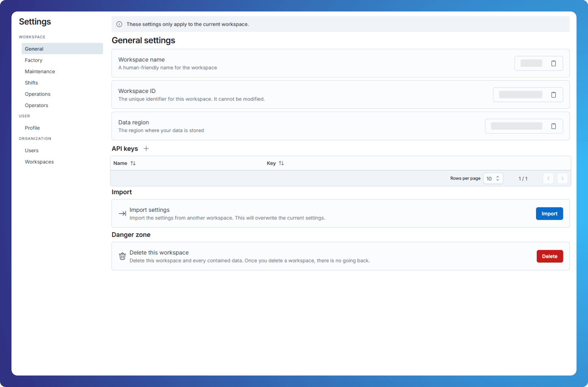The image size is (588, 387).
Task: Click the Workspace name field
Action: point(531,64)
